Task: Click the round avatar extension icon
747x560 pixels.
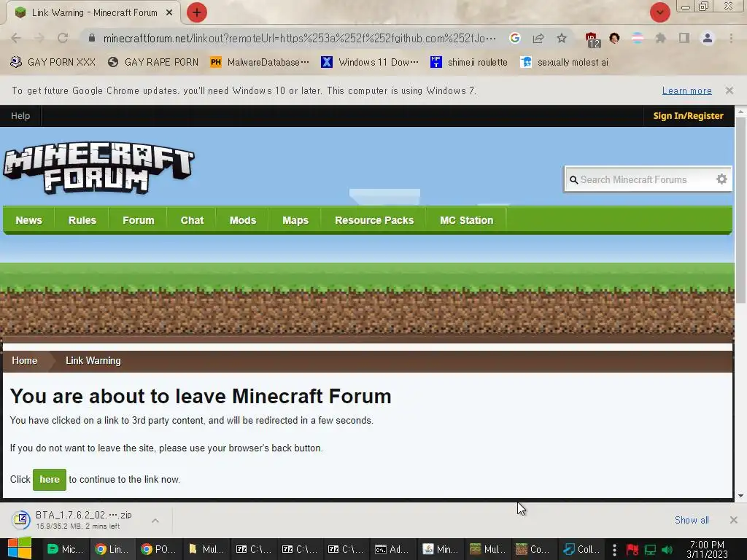Action: (614, 38)
